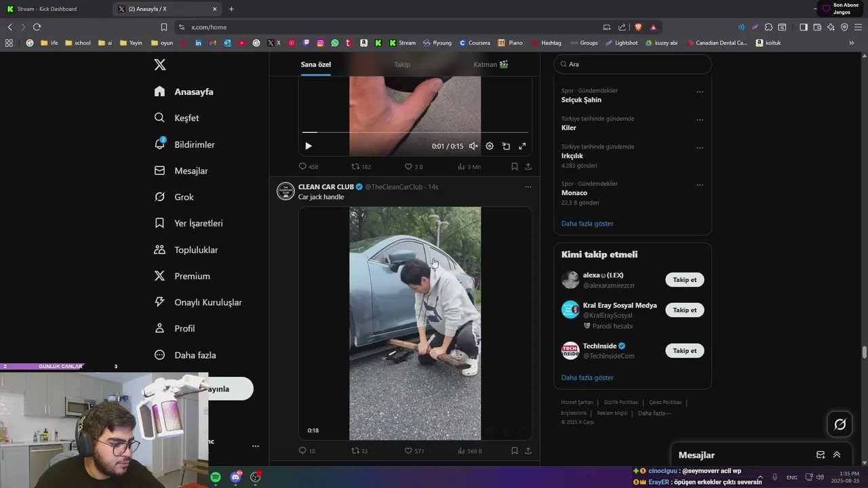Screen dimensions: 868x488
Task: Unmute the first video
Action: pos(473,146)
